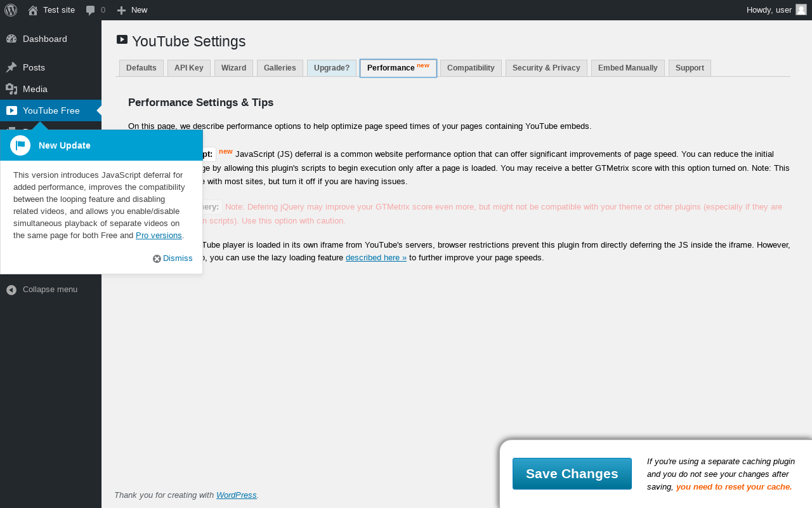
Task: Open Dashboard from the sidebar
Action: click(44, 39)
